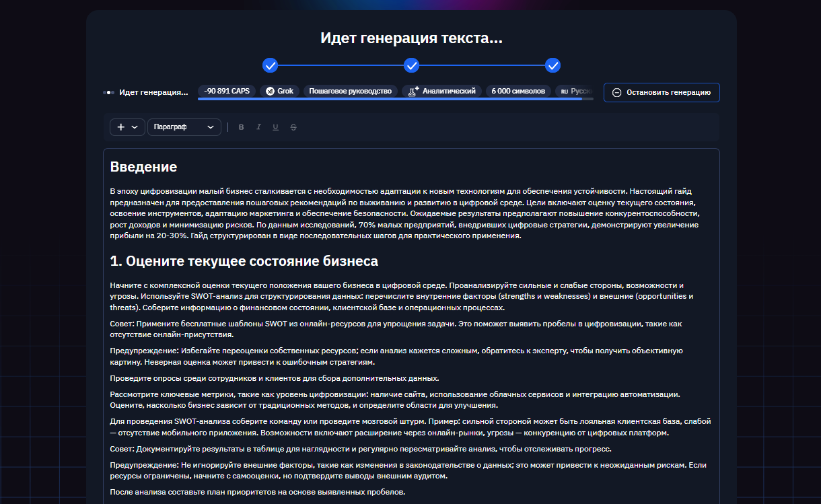
Task: Apply italic formatting
Action: click(258, 127)
